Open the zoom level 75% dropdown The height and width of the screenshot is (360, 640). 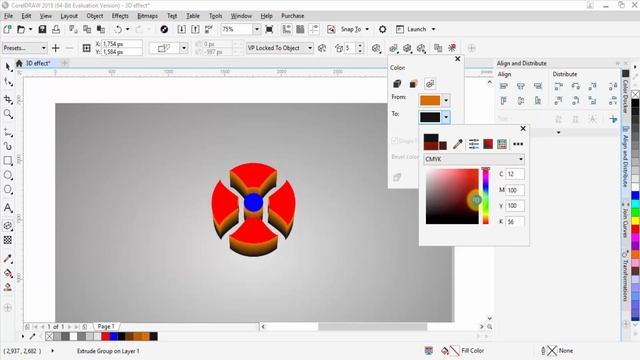coord(257,29)
